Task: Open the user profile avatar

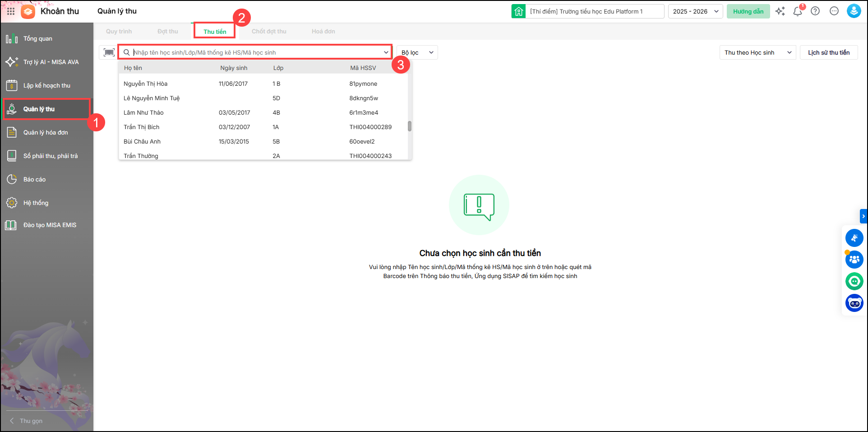Action: click(854, 11)
